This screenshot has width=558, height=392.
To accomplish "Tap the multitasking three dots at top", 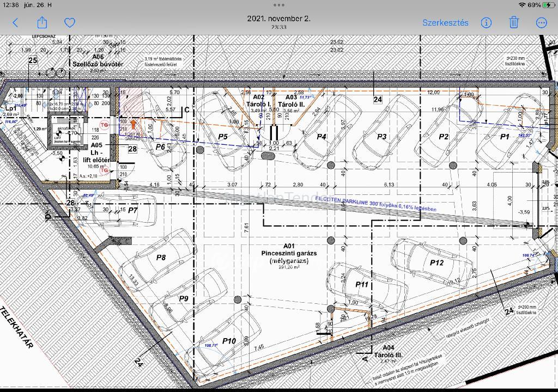I will (x=279, y=5).
